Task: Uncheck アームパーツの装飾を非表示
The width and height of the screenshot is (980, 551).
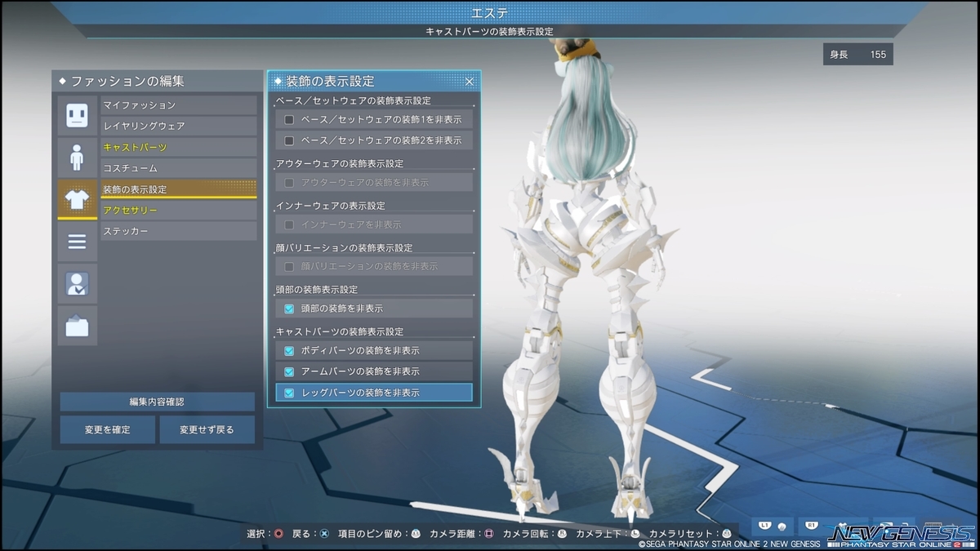Action: click(x=289, y=371)
